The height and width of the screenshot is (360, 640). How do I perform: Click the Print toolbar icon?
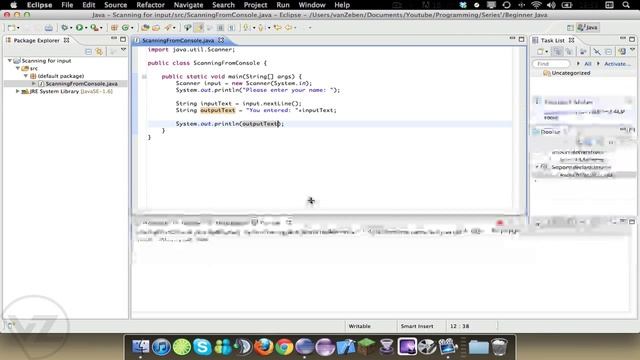[x=49, y=28]
